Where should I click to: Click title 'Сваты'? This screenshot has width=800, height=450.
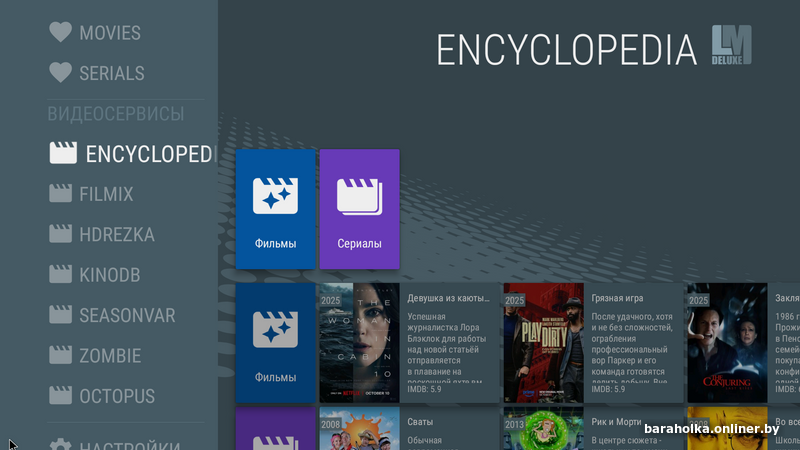point(420,422)
